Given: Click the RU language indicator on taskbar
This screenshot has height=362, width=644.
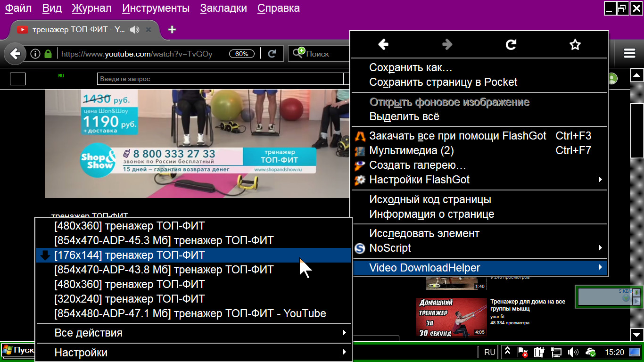Looking at the screenshot, I should pos(490,352).
